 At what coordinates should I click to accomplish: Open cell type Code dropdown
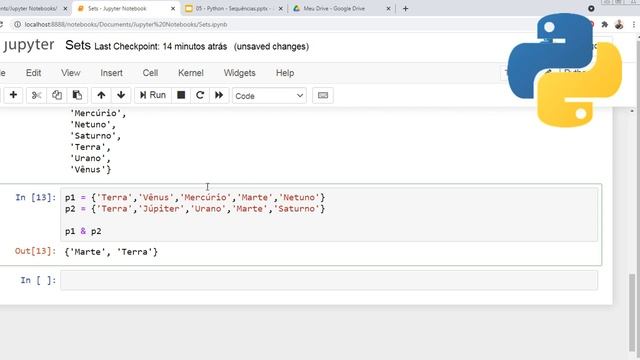pos(269,96)
